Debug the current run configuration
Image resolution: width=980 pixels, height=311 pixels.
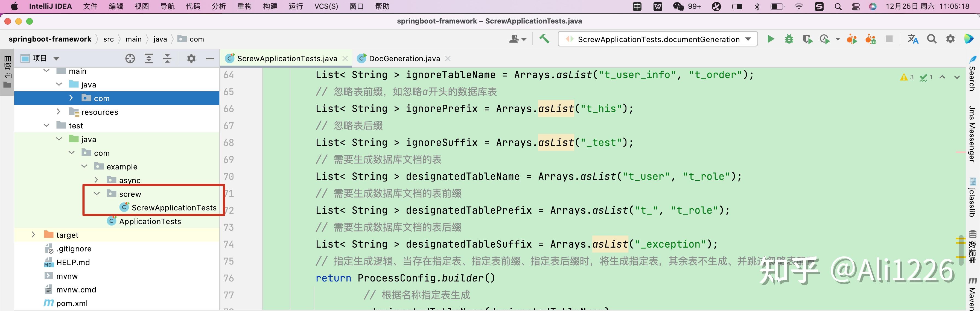click(789, 39)
